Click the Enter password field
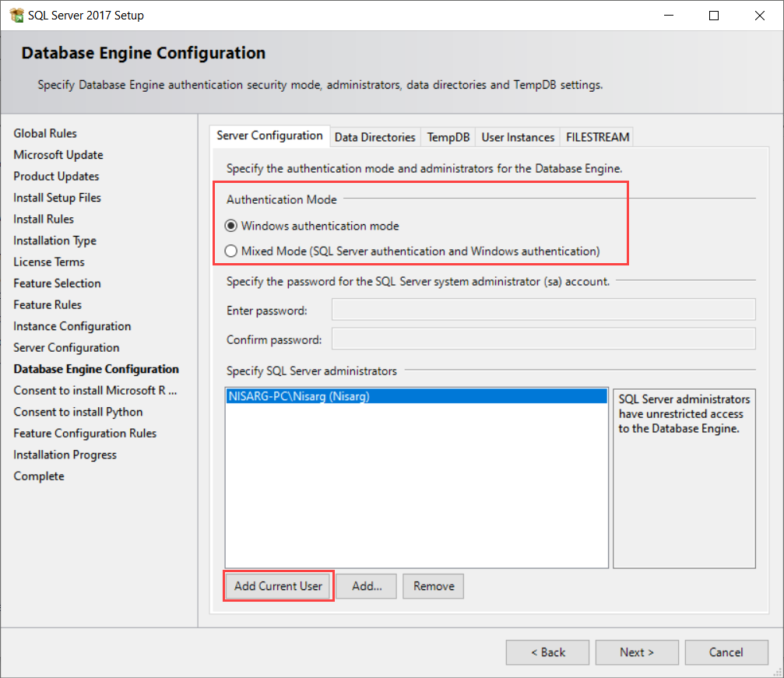This screenshot has height=678, width=784. 543,310
